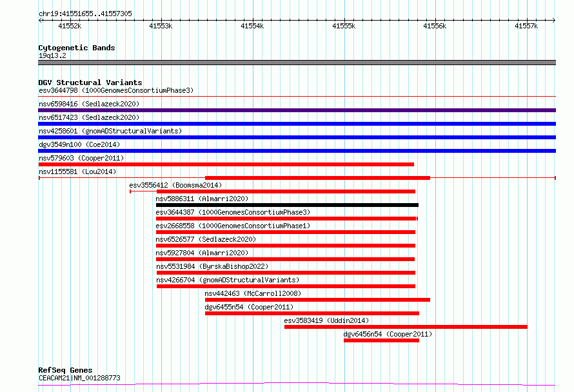Click the dgv3549n100 Coe2014 blue bar
This screenshot has height=392, width=574.
pyautogui.click(x=297, y=151)
